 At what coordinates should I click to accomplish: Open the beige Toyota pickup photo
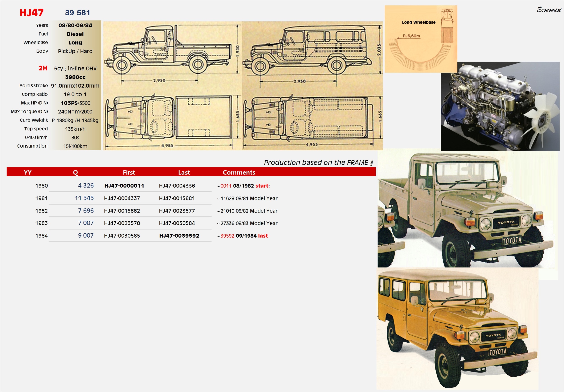pos(465,209)
